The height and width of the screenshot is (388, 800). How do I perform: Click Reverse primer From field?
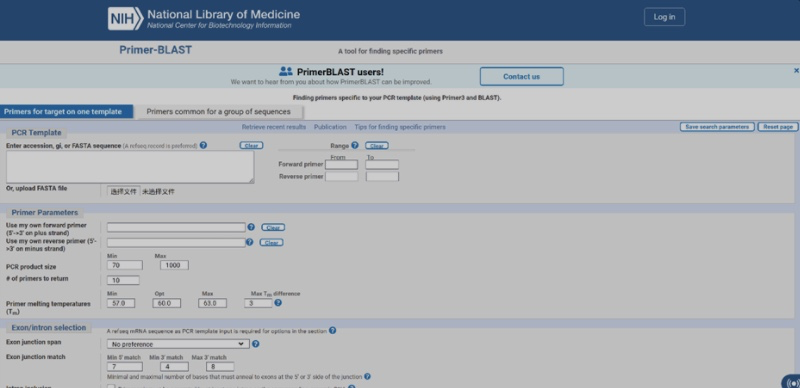341,177
